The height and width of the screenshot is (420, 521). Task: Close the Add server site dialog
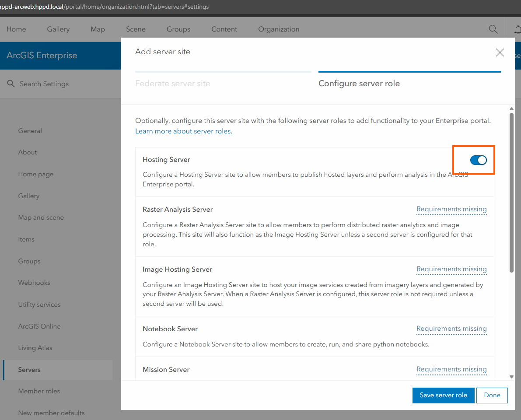tap(500, 53)
